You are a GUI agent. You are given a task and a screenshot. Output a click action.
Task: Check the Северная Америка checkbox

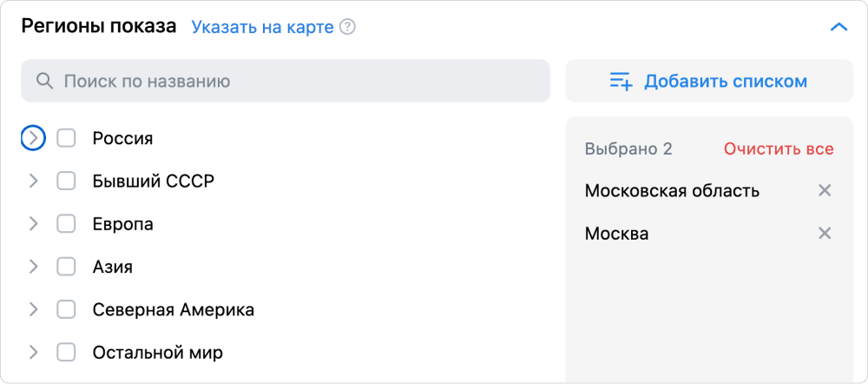tap(66, 309)
